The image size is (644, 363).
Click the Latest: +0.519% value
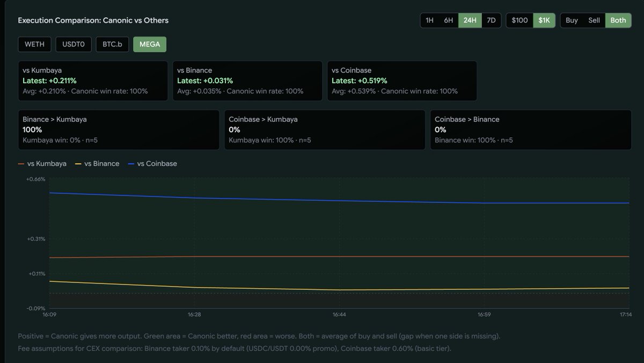359,81
